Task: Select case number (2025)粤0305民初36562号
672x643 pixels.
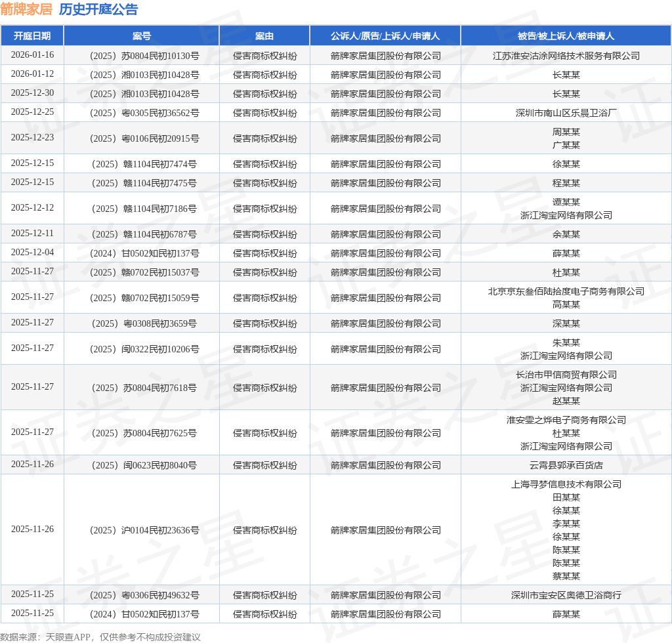Action: coord(144,113)
